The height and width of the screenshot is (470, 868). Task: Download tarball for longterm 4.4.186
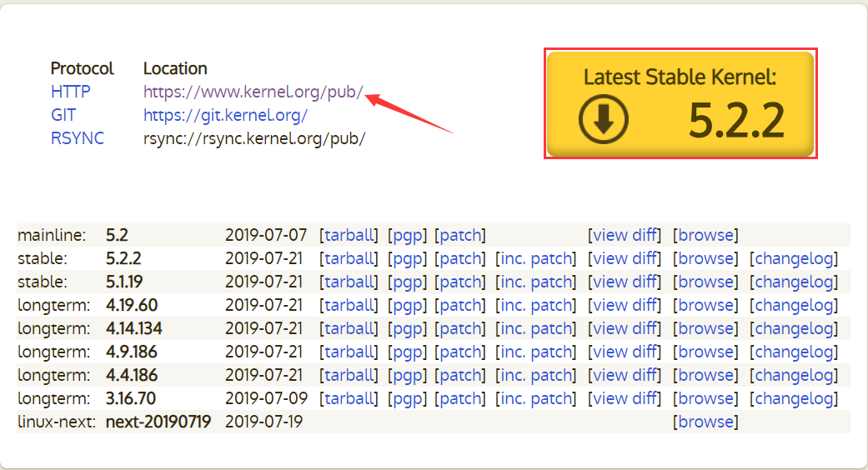[x=349, y=375]
